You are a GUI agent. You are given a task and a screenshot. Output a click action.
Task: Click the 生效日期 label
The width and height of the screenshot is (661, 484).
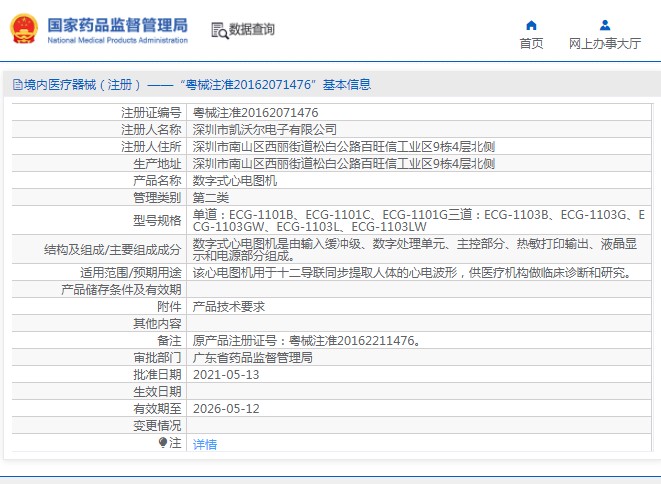[x=157, y=392]
